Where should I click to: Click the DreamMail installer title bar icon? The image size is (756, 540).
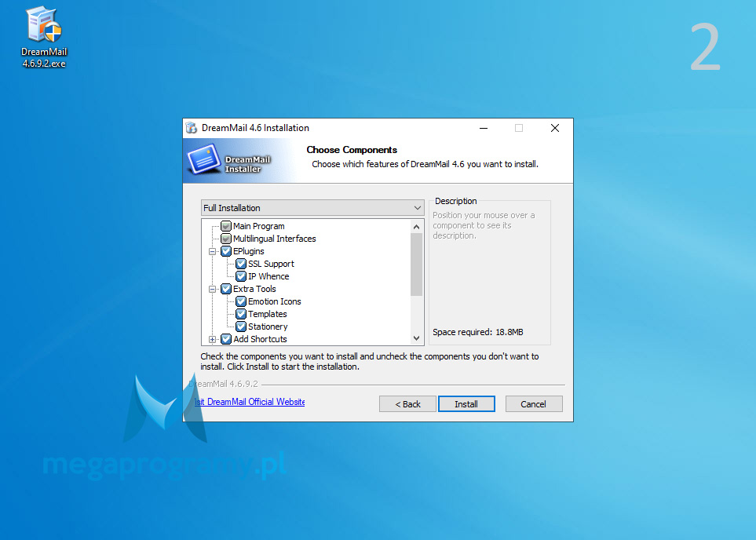(x=192, y=128)
